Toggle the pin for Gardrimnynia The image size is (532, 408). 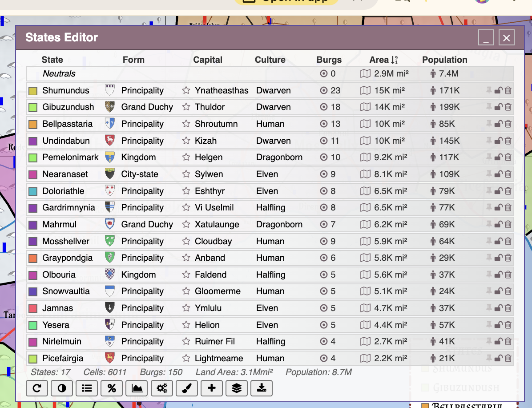(488, 207)
